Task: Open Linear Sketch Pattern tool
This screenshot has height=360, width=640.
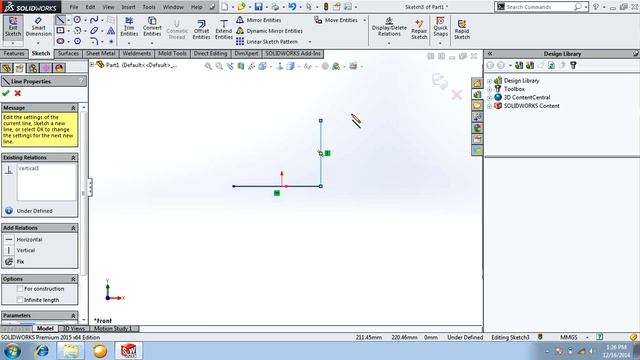Action: point(267,42)
